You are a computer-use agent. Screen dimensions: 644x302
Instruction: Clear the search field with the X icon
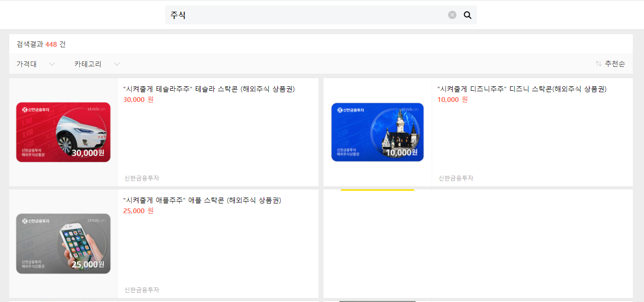pos(452,15)
